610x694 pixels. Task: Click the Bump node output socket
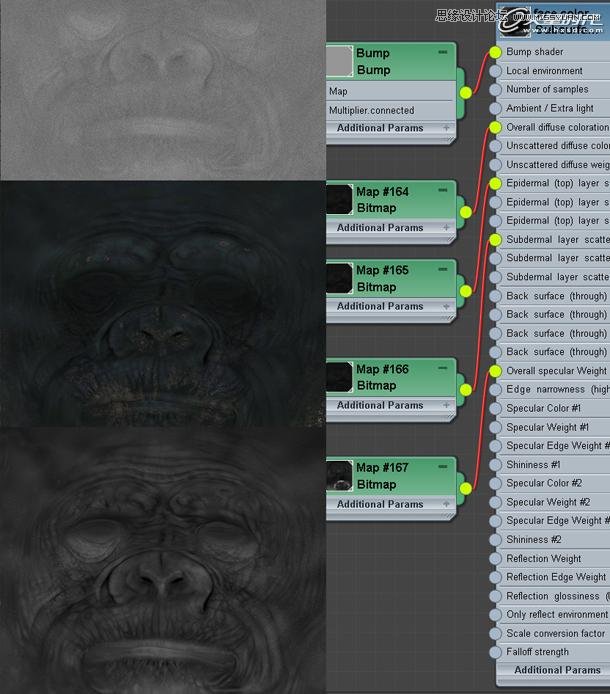click(x=466, y=93)
